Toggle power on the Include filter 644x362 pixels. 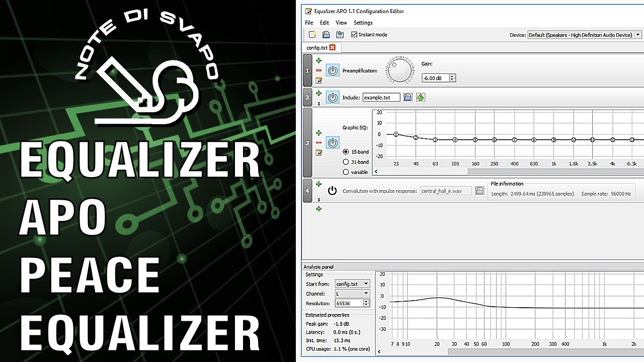pos(333,97)
